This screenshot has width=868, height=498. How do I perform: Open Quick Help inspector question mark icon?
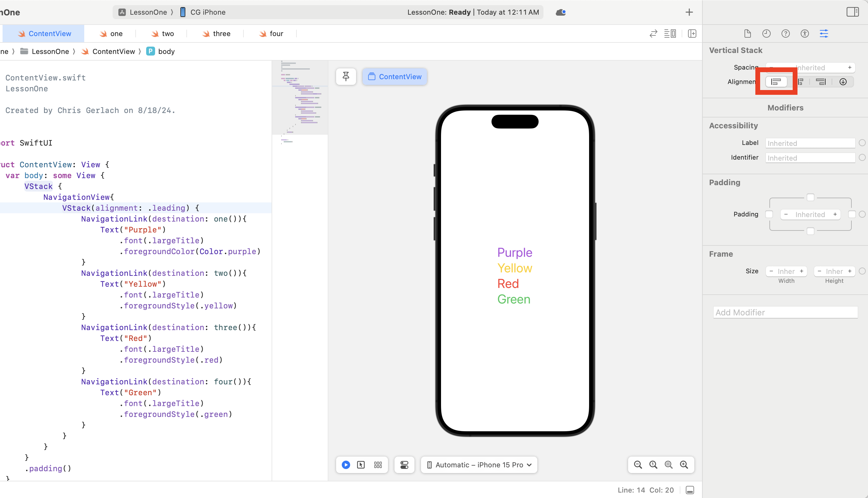click(785, 33)
